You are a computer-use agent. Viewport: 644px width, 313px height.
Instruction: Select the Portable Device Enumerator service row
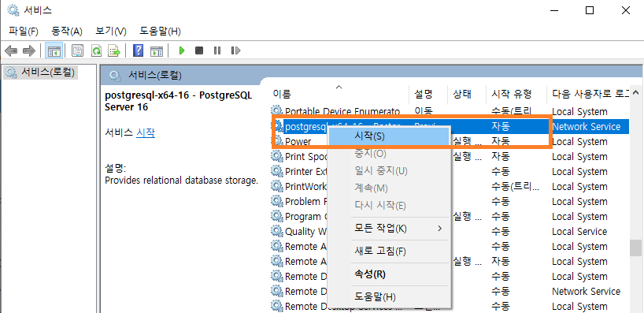450,111
